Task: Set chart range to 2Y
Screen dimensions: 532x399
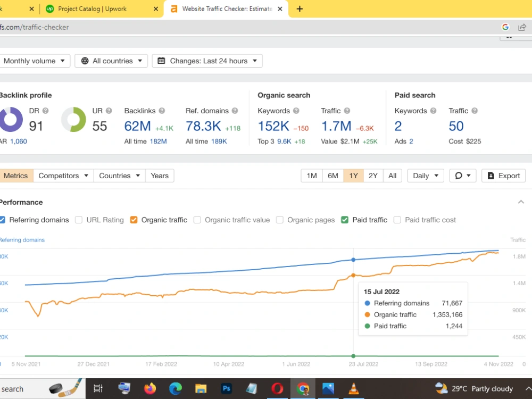Action: 373,176
